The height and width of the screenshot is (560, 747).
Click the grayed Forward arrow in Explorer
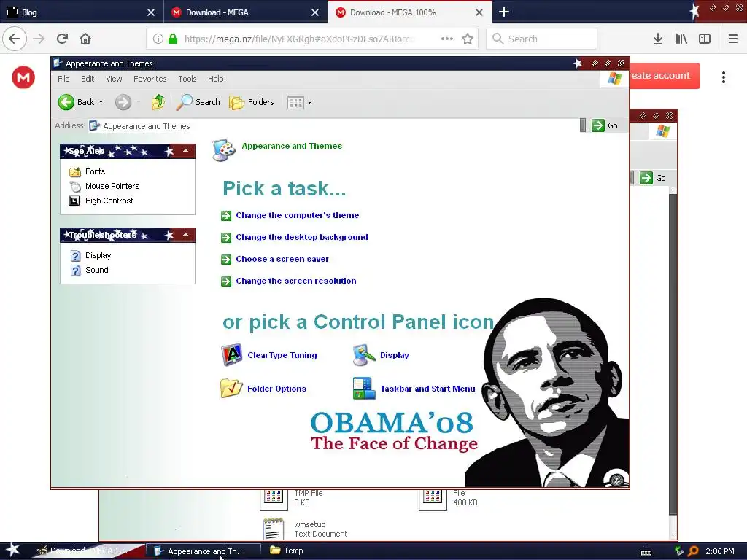click(x=123, y=102)
